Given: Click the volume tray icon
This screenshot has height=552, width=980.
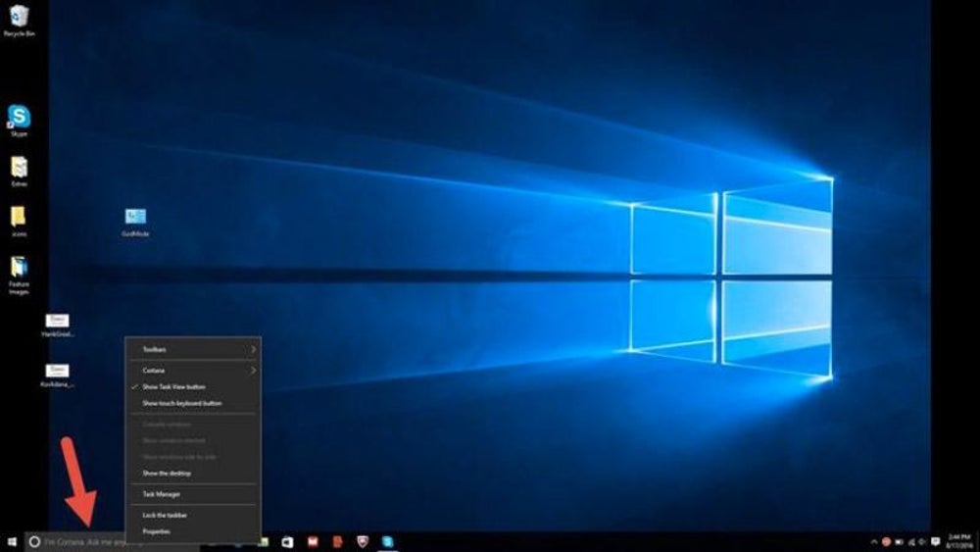Looking at the screenshot, I should [922, 542].
